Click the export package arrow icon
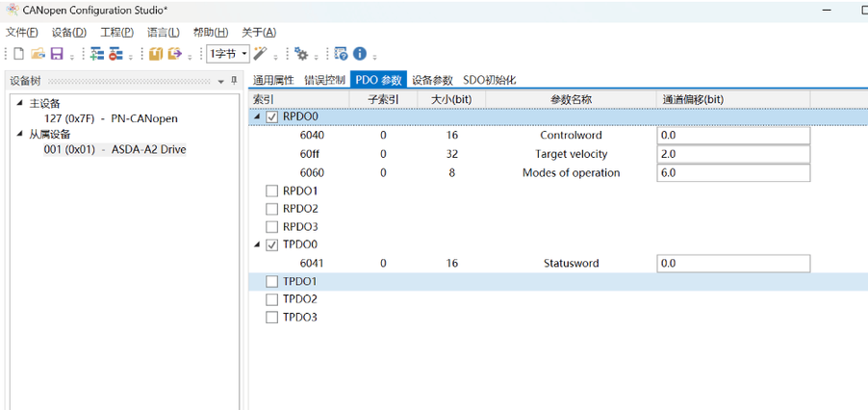 click(x=175, y=54)
